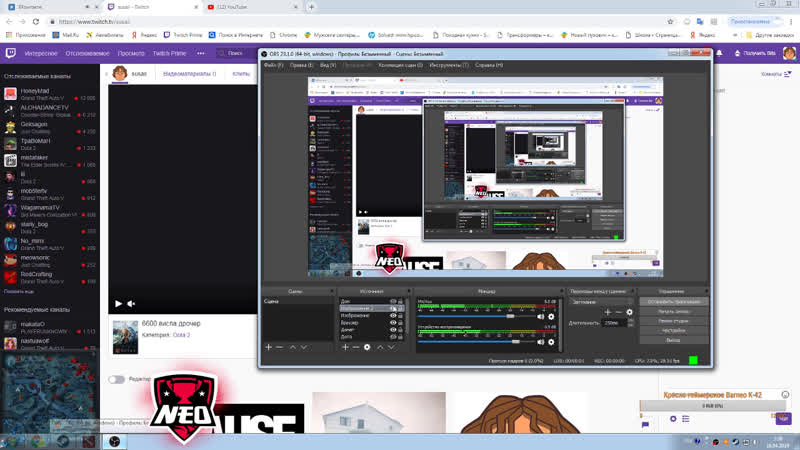
Task: Mute the Twitch player volume icon
Action: (131, 304)
